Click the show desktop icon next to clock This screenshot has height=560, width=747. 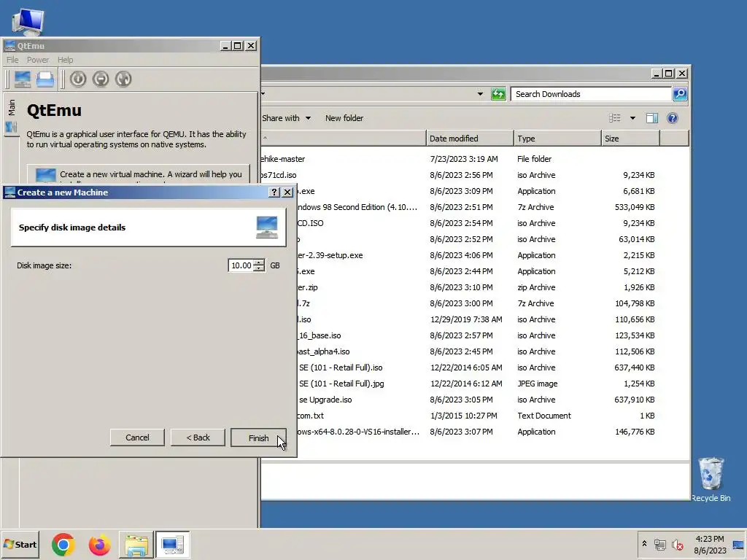[x=738, y=545]
